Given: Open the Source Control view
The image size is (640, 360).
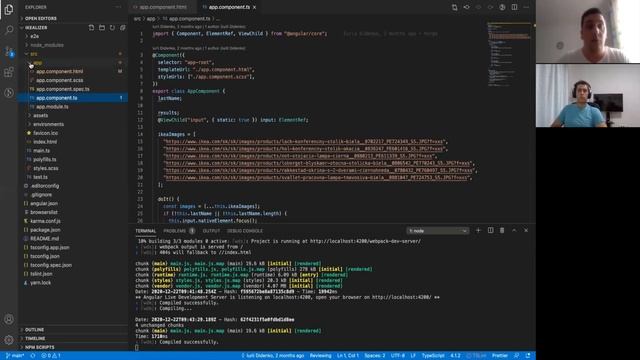Looking at the screenshot, I should [x=9, y=51].
